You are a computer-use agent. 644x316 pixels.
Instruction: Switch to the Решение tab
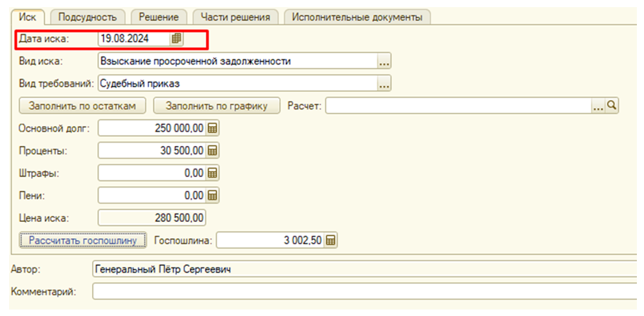[x=159, y=17]
